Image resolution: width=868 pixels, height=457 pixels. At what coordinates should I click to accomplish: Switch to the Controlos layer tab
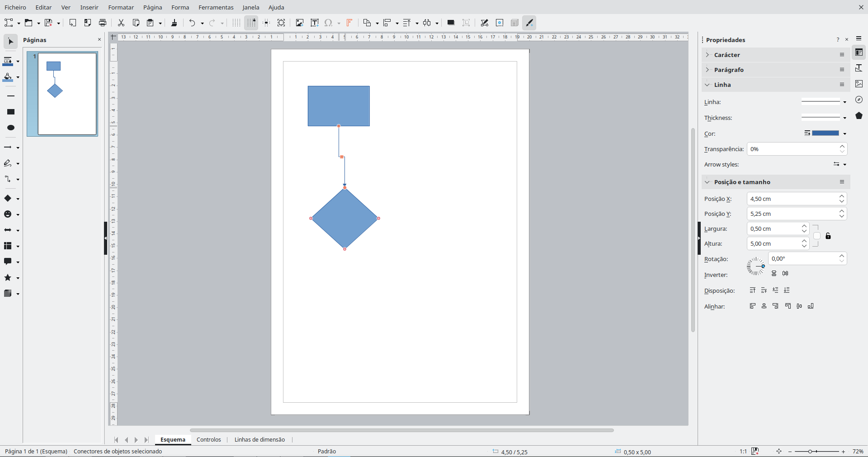click(208, 439)
